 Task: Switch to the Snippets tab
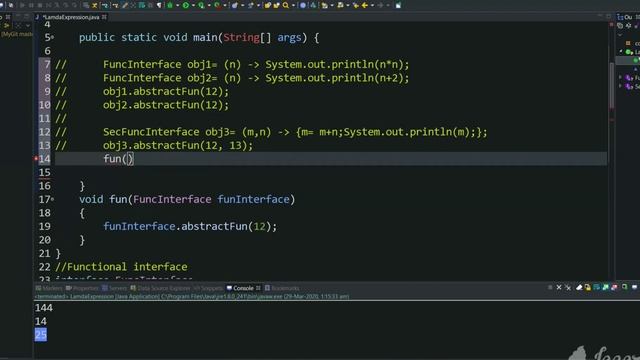[208, 288]
